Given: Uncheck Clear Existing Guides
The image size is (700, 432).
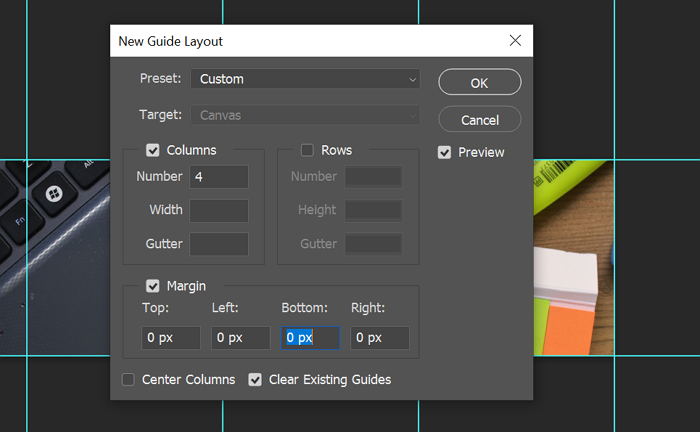Looking at the screenshot, I should (x=255, y=379).
